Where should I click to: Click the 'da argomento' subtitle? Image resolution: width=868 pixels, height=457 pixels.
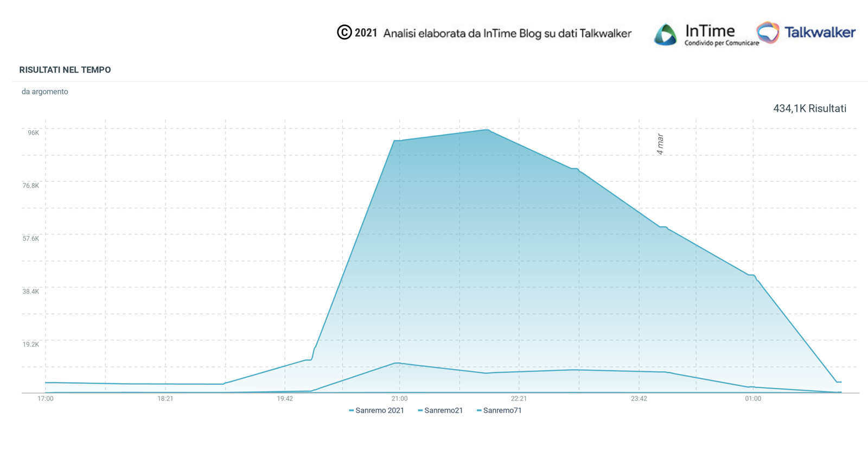[45, 92]
